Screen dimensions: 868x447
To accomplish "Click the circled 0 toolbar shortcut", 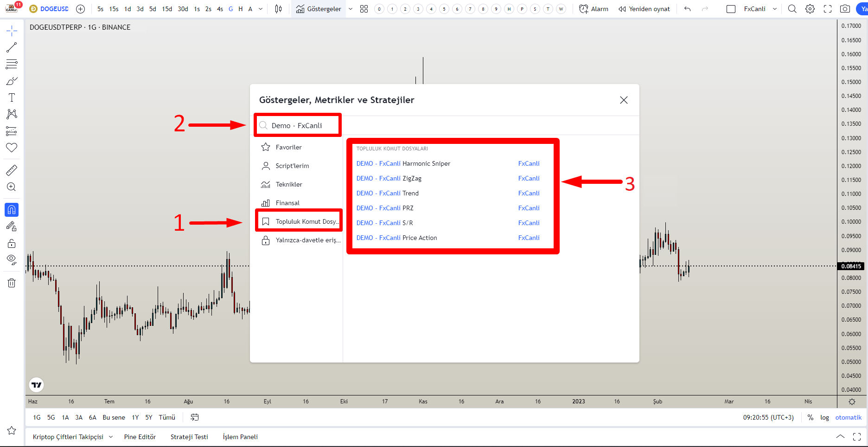I will (379, 9).
